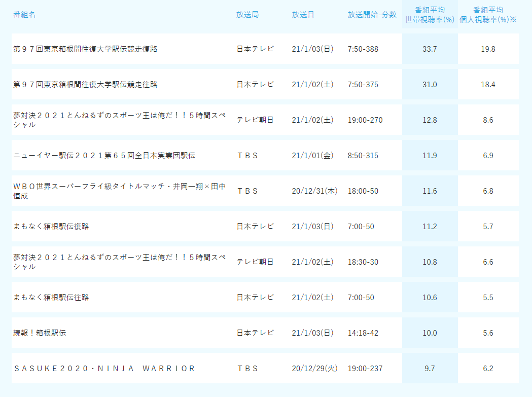The width and height of the screenshot is (532, 397).
Task: Click the 番組名 column header
Action: 24,15
